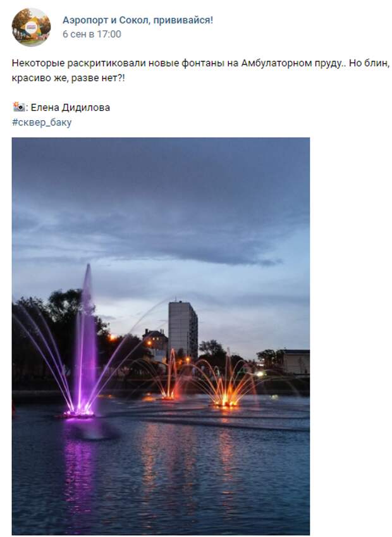Click the camera emoji before the author's name

point(18,107)
